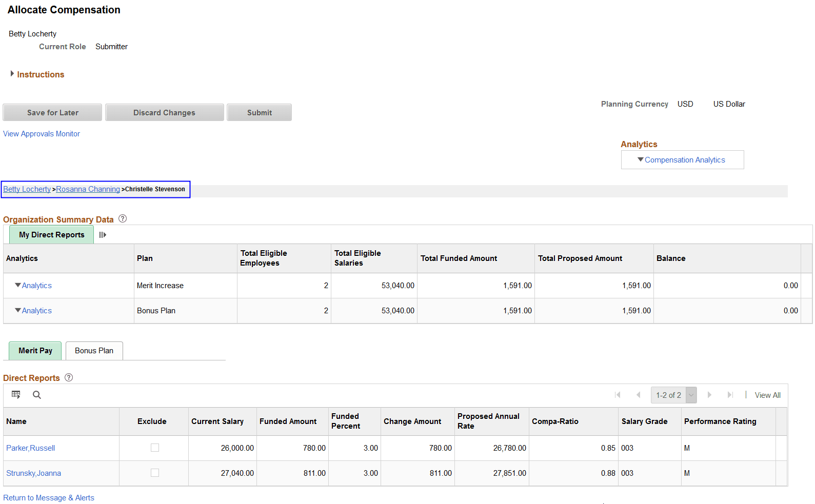Click View All link
Image resolution: width=815 pixels, height=504 pixels.
tap(768, 395)
